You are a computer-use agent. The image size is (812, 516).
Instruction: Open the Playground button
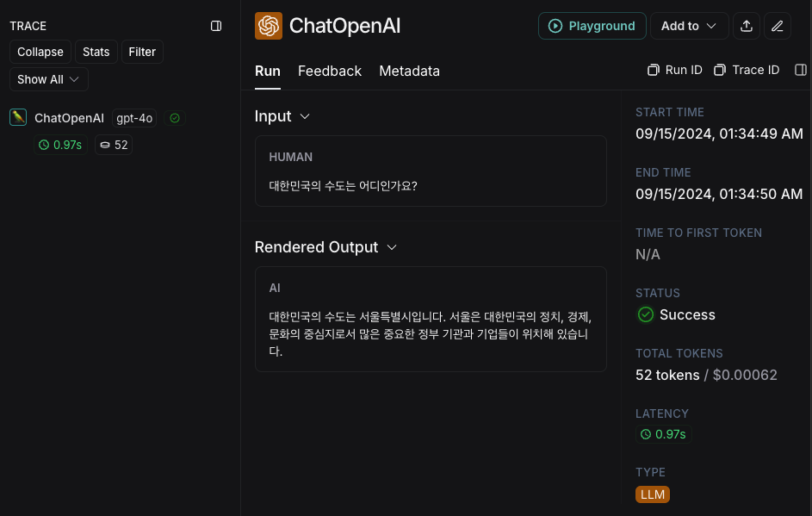tap(592, 26)
